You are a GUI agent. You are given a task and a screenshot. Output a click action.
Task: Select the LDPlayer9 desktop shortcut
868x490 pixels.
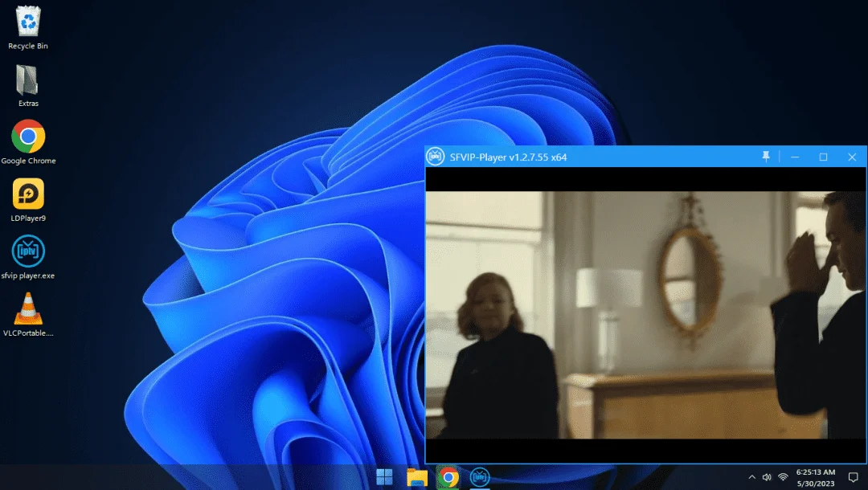[x=28, y=200]
